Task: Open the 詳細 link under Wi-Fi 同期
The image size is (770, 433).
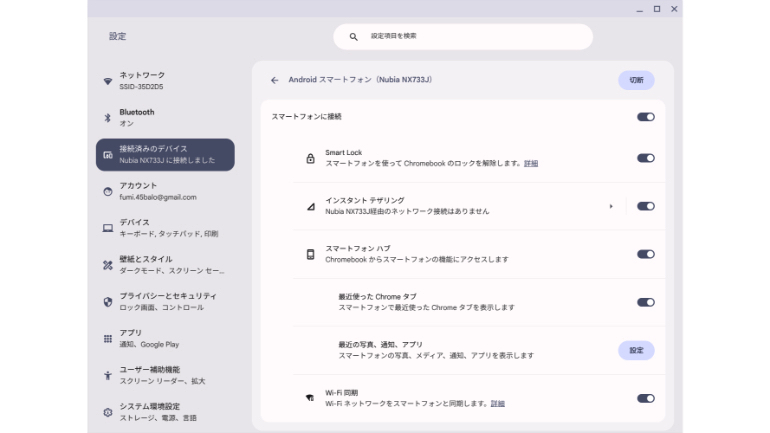Action: click(497, 404)
